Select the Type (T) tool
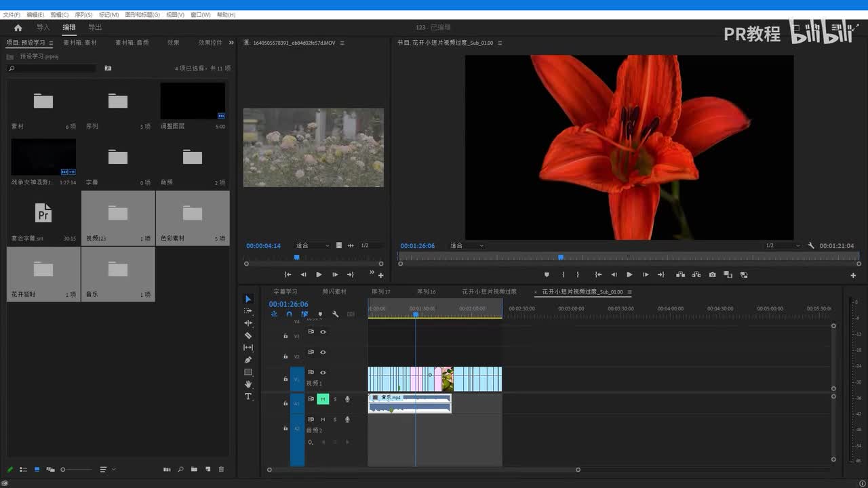The height and width of the screenshot is (488, 868). [x=248, y=396]
